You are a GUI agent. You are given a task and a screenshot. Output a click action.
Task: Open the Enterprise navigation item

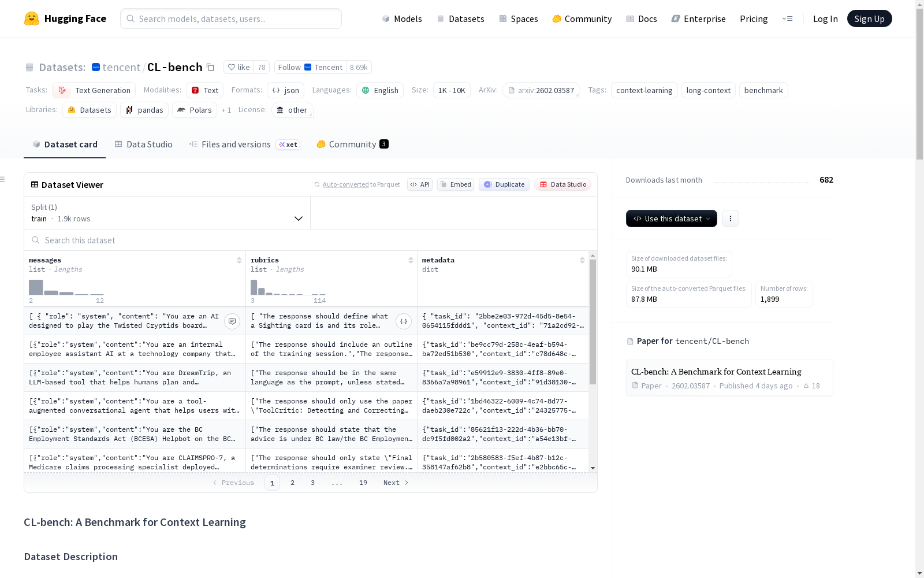[698, 18]
